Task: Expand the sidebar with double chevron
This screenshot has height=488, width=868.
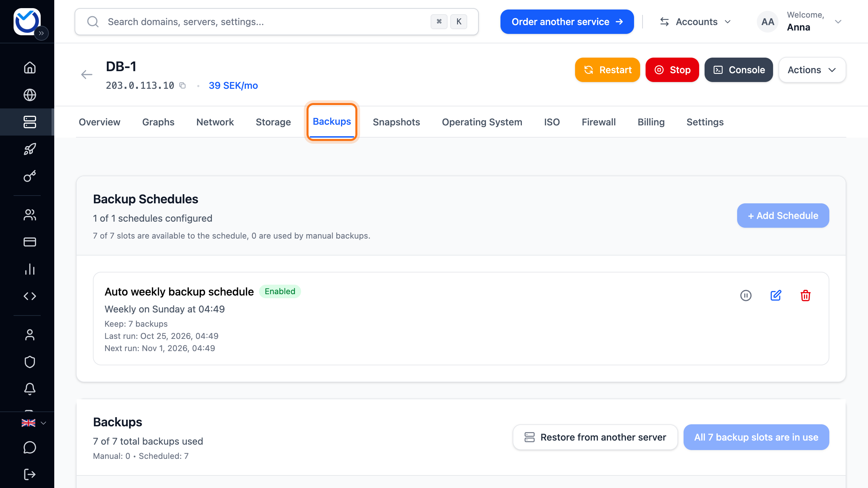Action: point(41,33)
